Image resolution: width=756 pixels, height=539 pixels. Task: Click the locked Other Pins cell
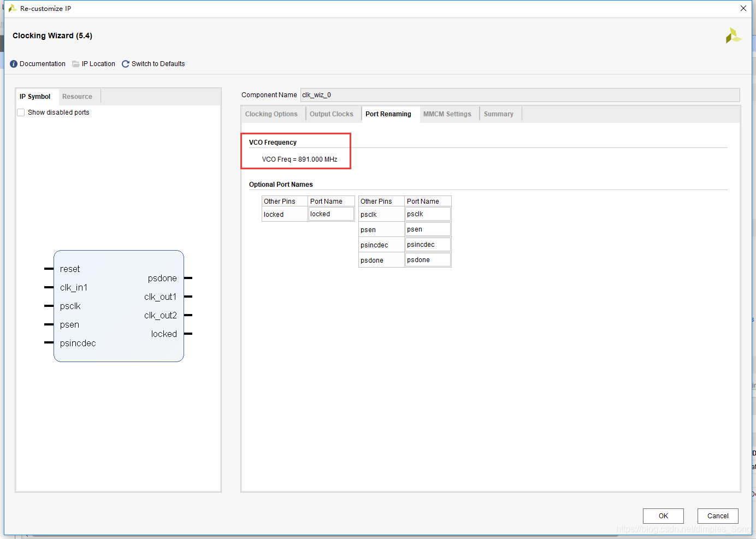285,215
